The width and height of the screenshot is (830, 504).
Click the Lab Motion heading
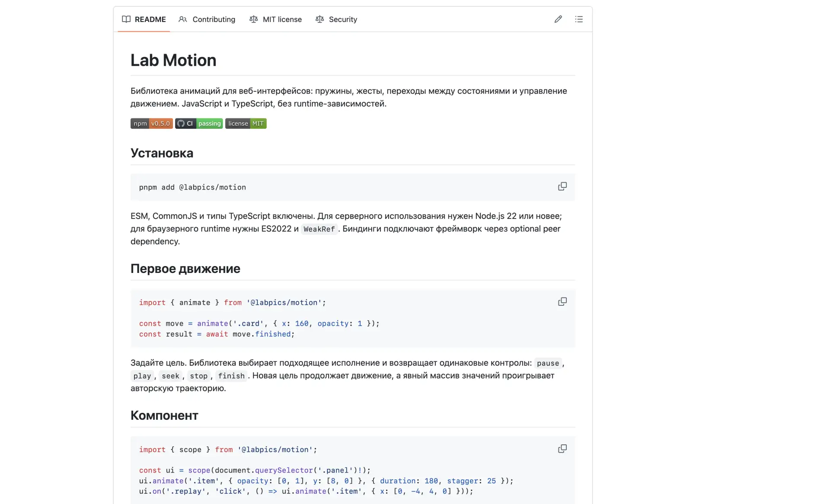pos(173,60)
